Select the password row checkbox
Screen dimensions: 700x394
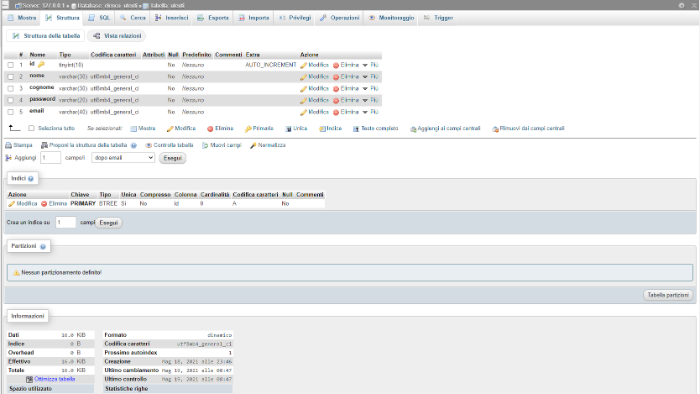[10, 100]
